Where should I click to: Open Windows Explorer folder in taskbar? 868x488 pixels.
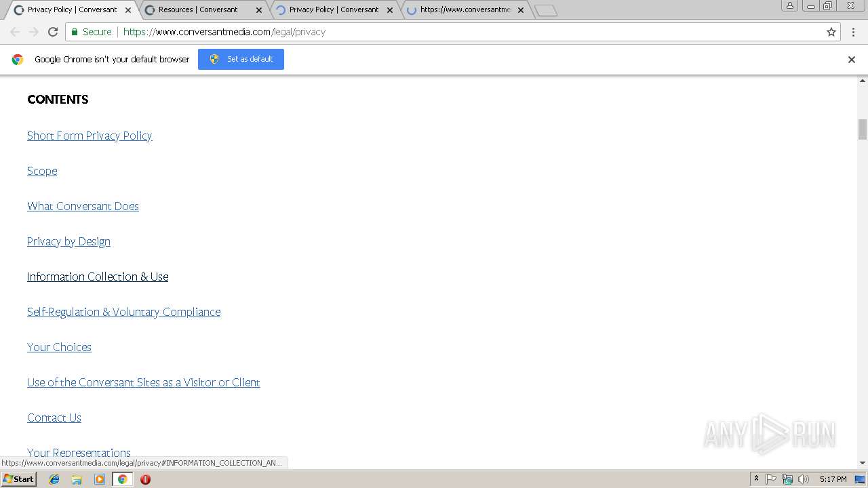[x=77, y=479]
